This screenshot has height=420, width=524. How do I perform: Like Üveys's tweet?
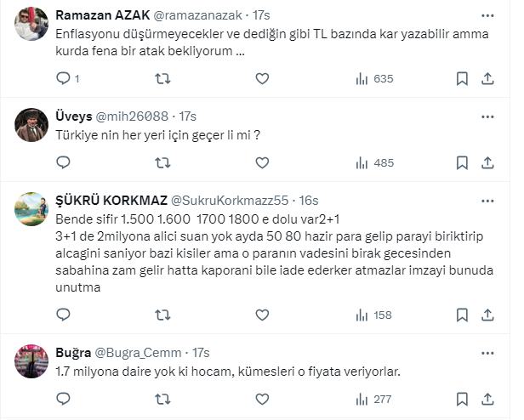point(262,162)
